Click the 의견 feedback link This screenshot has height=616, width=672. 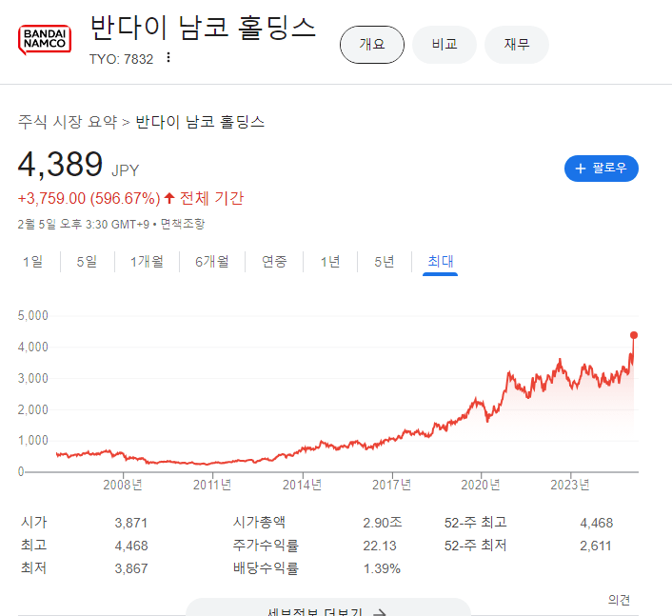pos(619,600)
